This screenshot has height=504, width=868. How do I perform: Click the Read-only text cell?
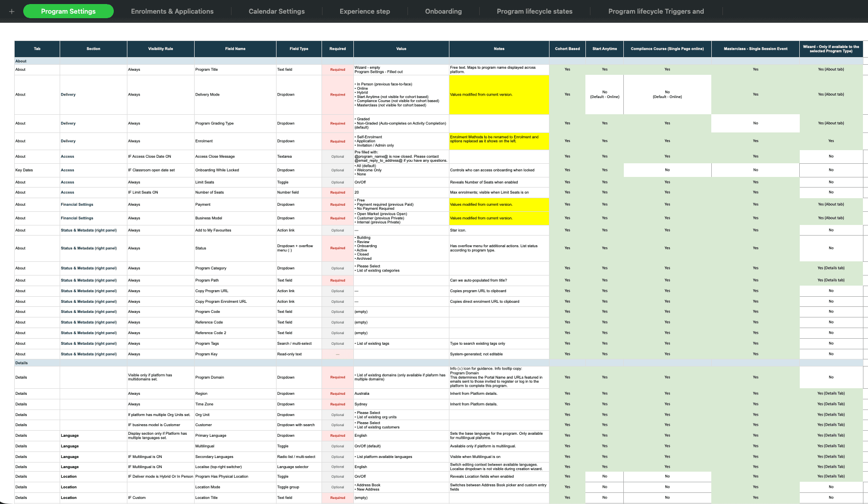click(x=299, y=354)
